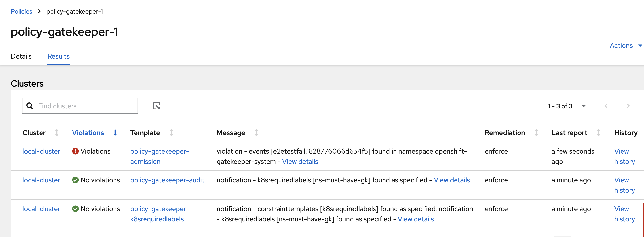The width and height of the screenshot is (644, 237).
Task: Sort table by Template column icon
Action: [x=172, y=133]
